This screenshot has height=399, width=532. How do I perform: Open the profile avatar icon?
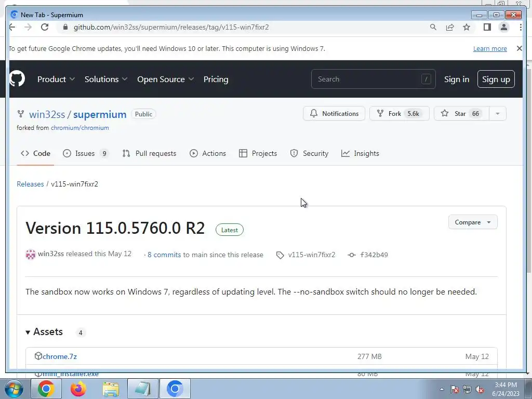point(504,27)
